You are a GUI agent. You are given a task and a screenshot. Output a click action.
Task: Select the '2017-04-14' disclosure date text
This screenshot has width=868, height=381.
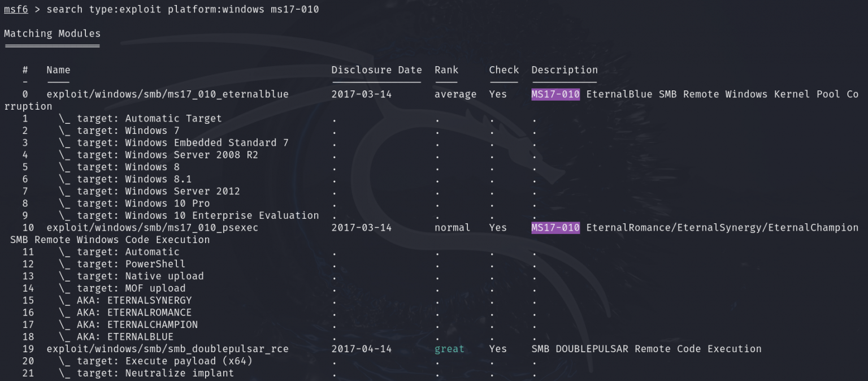pyautogui.click(x=361, y=349)
